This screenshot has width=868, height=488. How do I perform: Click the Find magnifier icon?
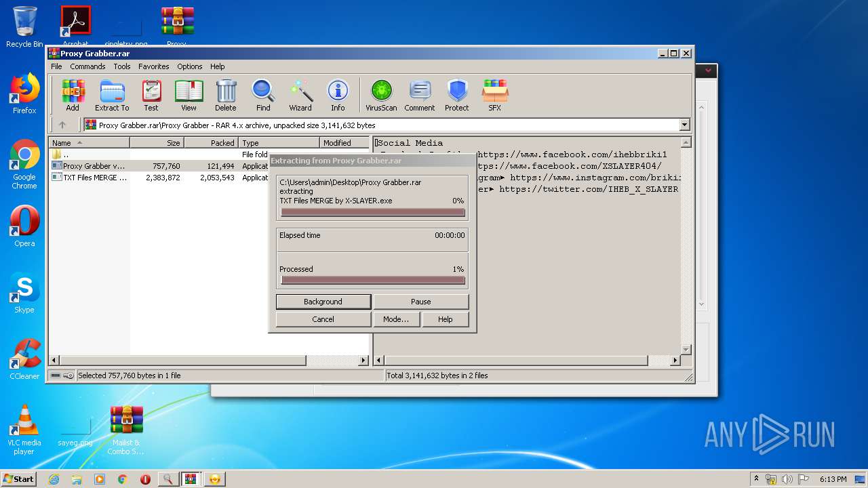click(x=263, y=96)
